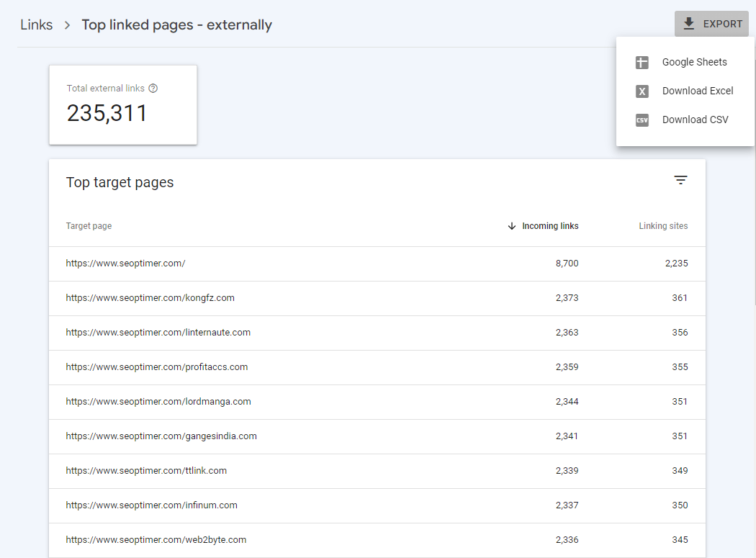The image size is (756, 558).
Task: Open the profitaccs.com target page row
Action: point(156,367)
